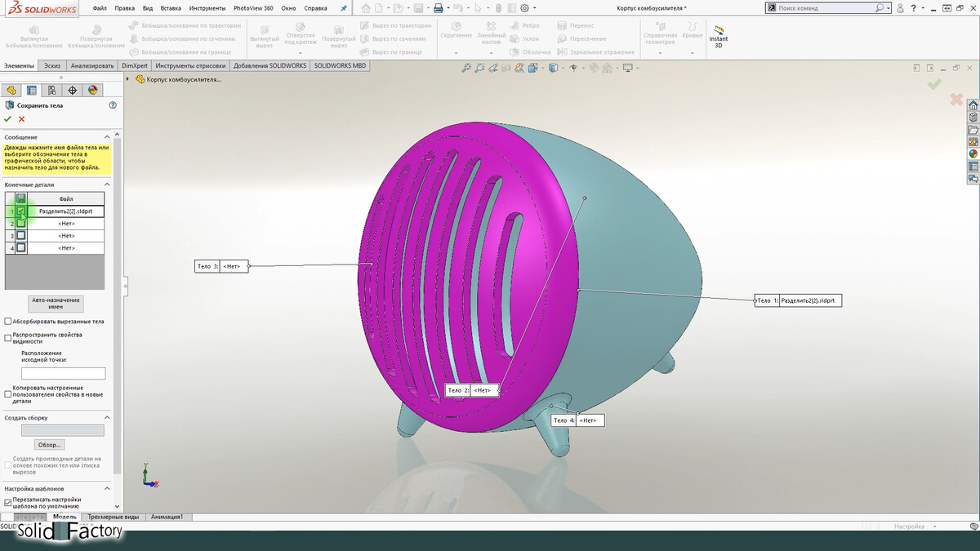Viewport: 980px width, 551px height.
Task: Click the Print icon in top toolbar
Action: click(439, 8)
